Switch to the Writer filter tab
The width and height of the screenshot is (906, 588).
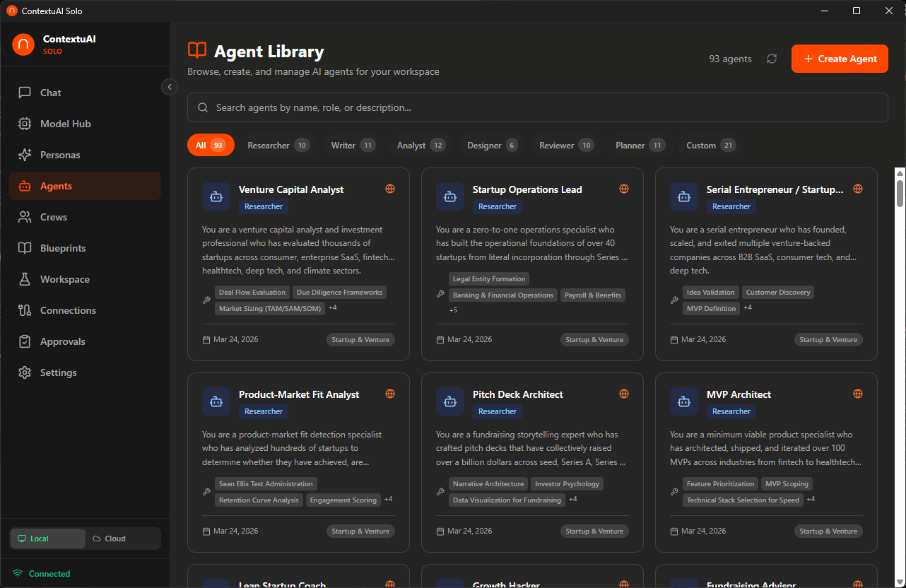coord(352,145)
